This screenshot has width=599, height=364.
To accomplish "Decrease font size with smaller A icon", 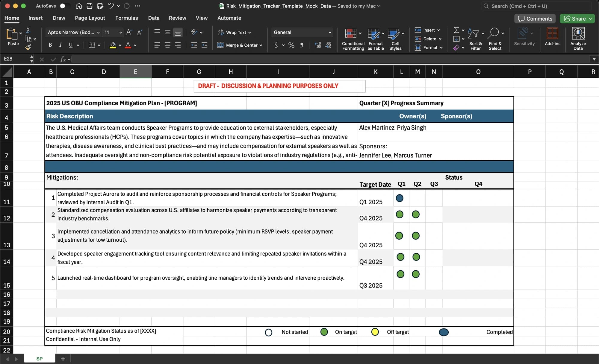I will pyautogui.click(x=140, y=32).
